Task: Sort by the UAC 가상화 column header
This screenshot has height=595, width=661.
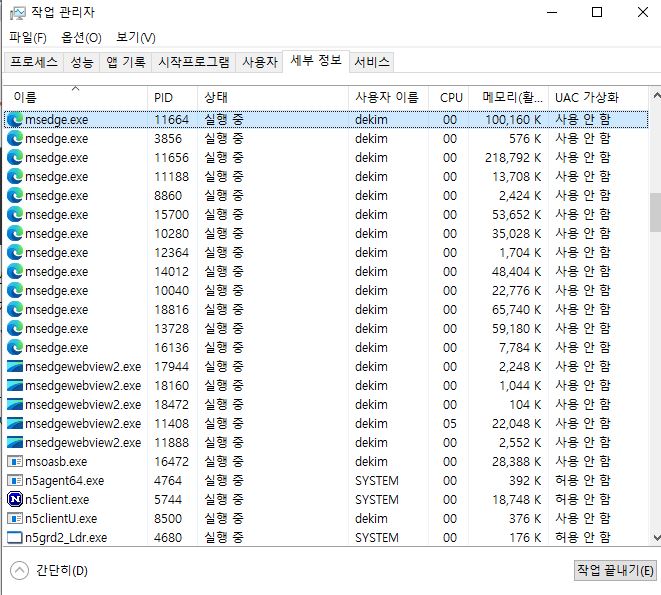Action: 598,97
